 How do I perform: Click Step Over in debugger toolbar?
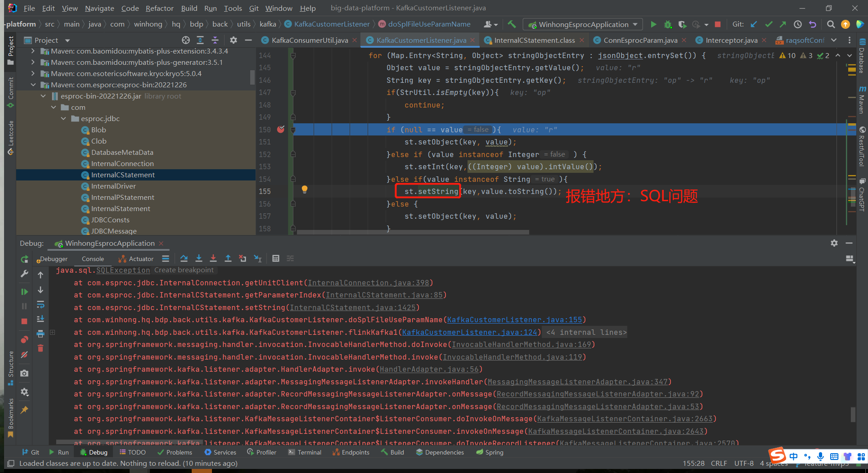point(184,258)
